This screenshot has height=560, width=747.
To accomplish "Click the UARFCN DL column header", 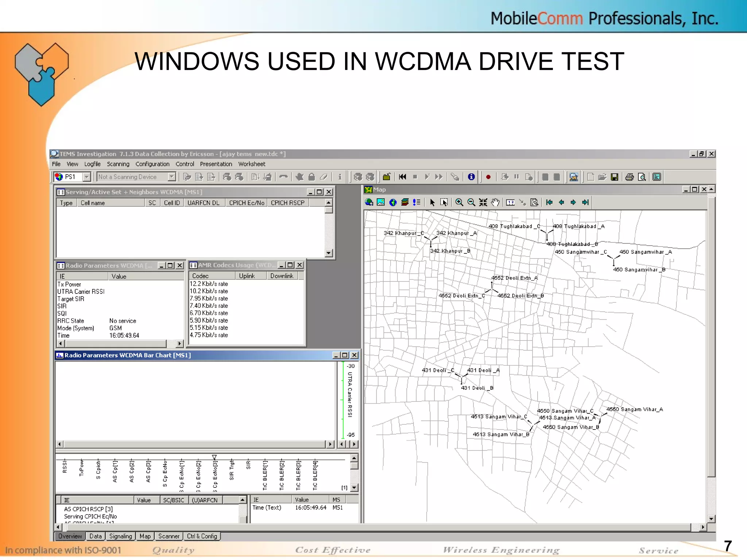I will [204, 203].
